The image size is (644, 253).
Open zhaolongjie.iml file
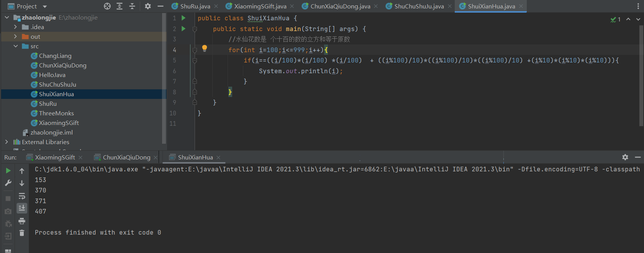click(52, 132)
